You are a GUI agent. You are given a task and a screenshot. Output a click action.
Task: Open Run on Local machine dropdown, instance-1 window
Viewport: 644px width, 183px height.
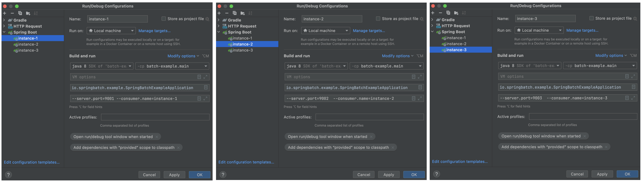[111, 31]
